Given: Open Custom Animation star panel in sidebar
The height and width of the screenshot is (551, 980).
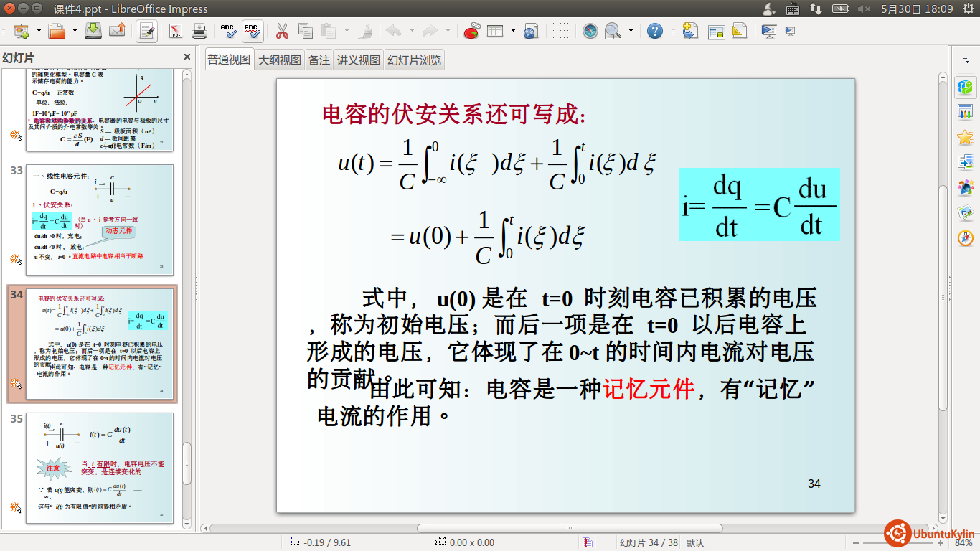Looking at the screenshot, I should [966, 137].
